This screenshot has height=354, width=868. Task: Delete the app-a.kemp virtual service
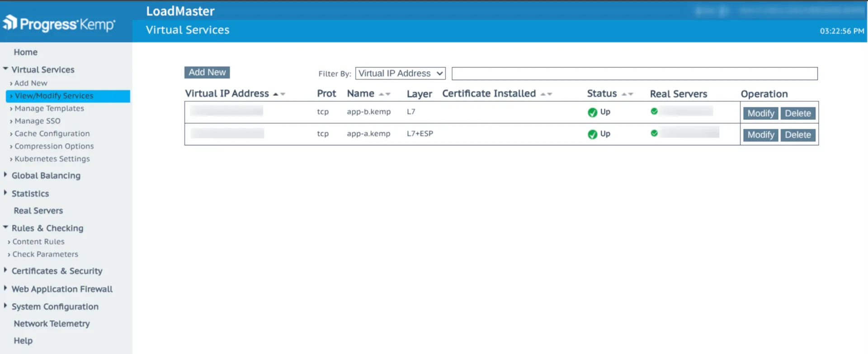[x=797, y=135]
